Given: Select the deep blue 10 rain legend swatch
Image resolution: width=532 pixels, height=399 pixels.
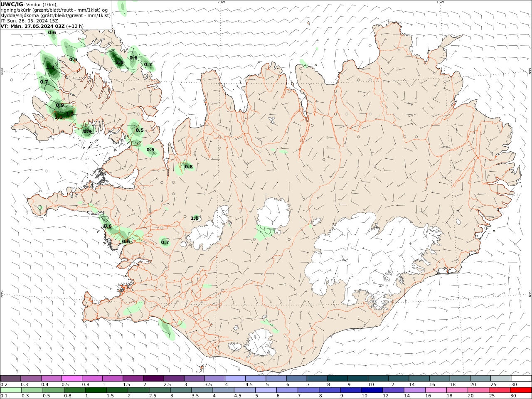Looking at the screenshot, I should (x=372, y=390).
